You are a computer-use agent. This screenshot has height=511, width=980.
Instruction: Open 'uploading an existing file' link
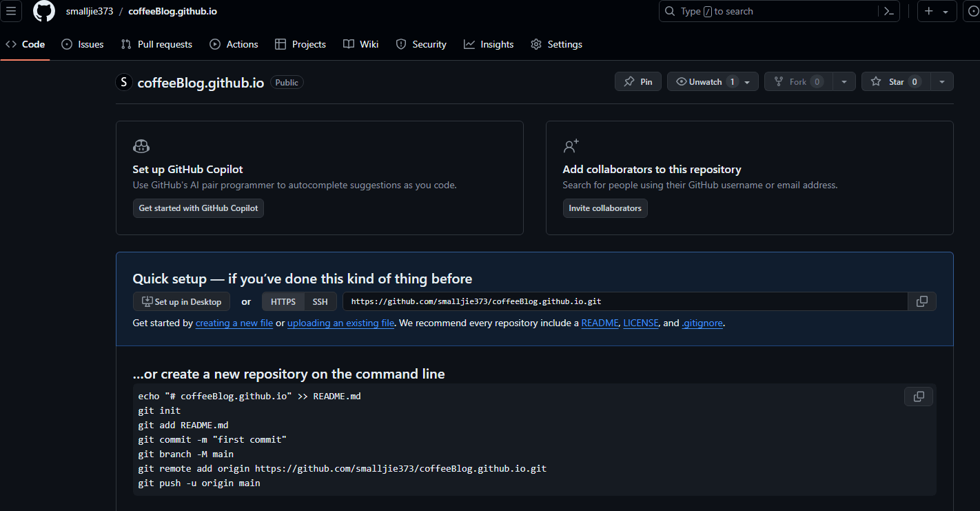341,323
